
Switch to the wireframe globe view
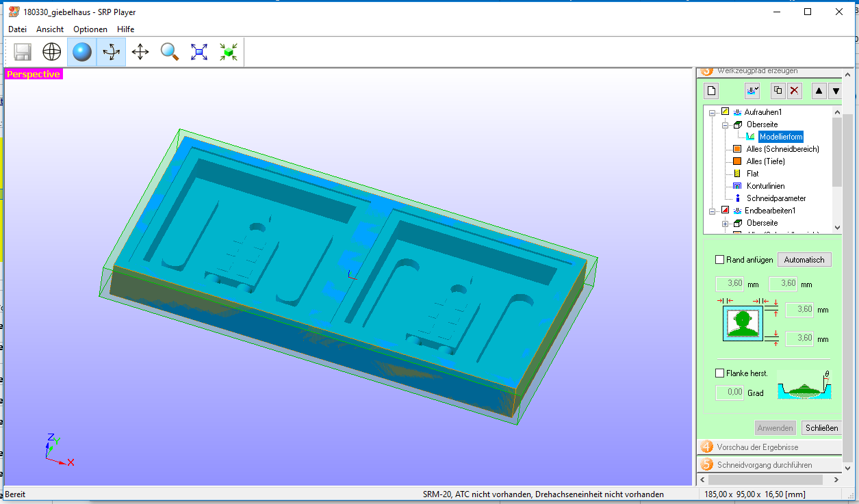[52, 52]
